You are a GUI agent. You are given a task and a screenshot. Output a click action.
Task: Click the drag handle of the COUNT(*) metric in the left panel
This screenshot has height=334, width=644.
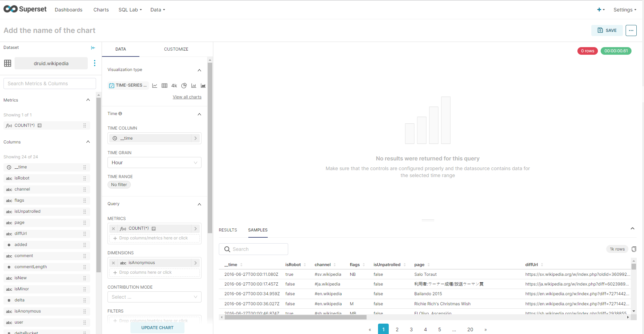pyautogui.click(x=85, y=125)
